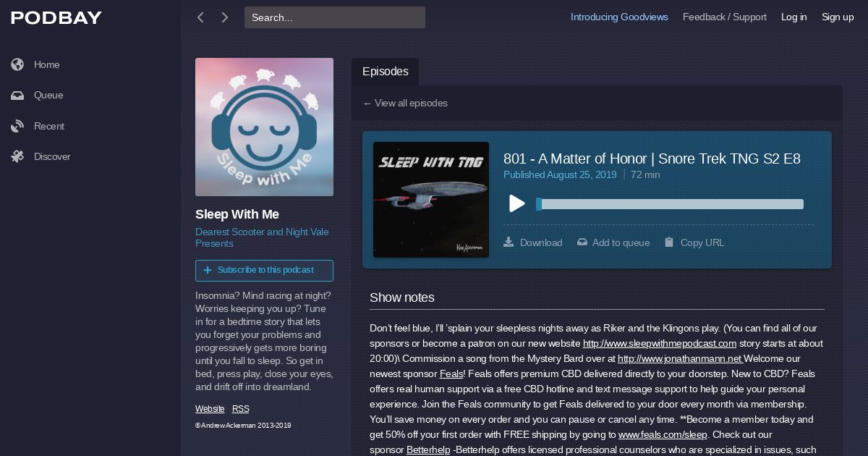Click Introducing Goodviews link

619,17
